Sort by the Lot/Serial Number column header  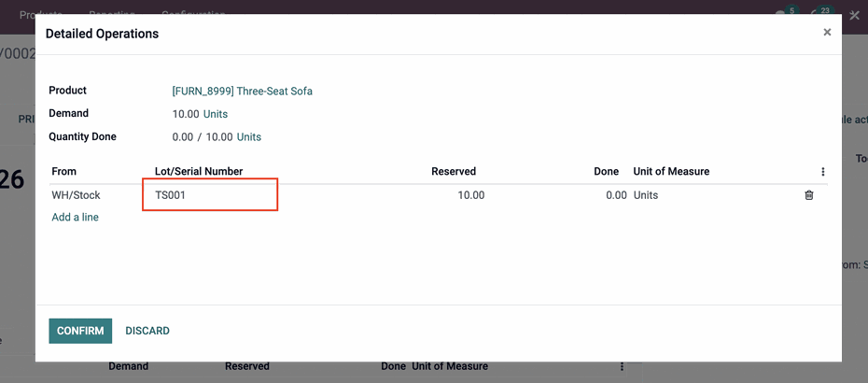pos(199,171)
